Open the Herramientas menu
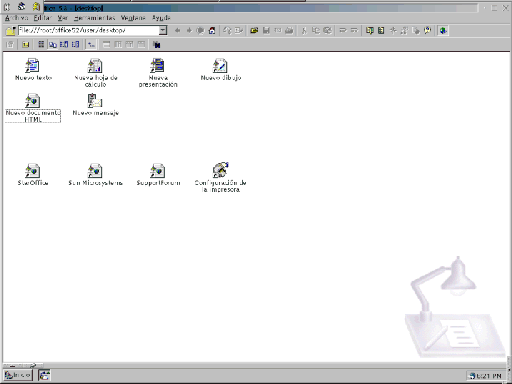This screenshot has width=512, height=384. coord(94,18)
